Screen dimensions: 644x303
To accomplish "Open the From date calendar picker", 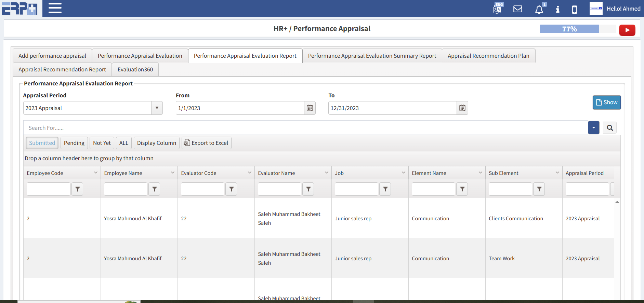I will pos(310,108).
